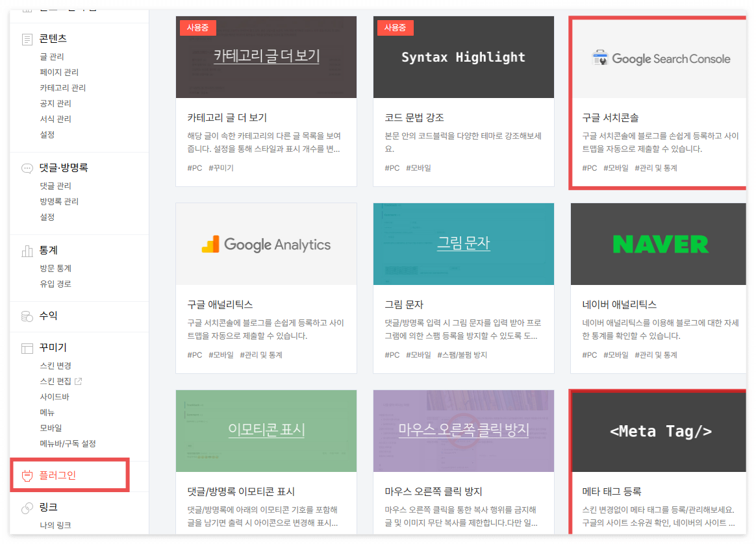Click the NAVER plugin thumbnail

(x=659, y=244)
